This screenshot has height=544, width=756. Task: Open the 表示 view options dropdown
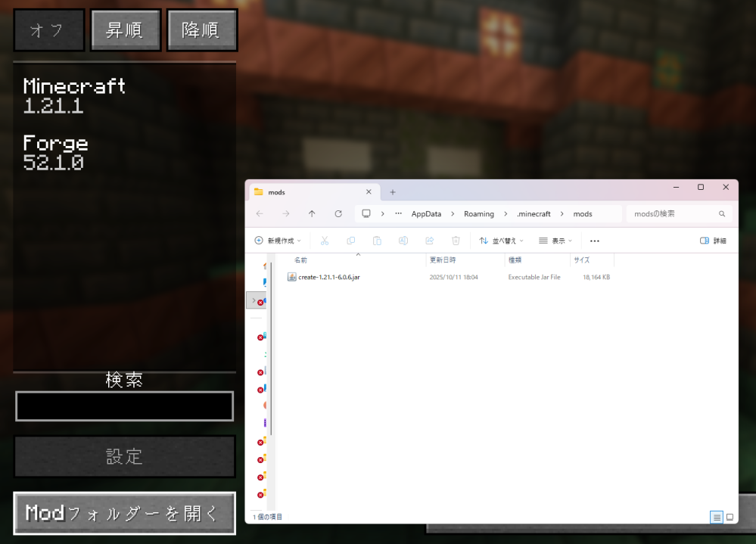pos(555,240)
